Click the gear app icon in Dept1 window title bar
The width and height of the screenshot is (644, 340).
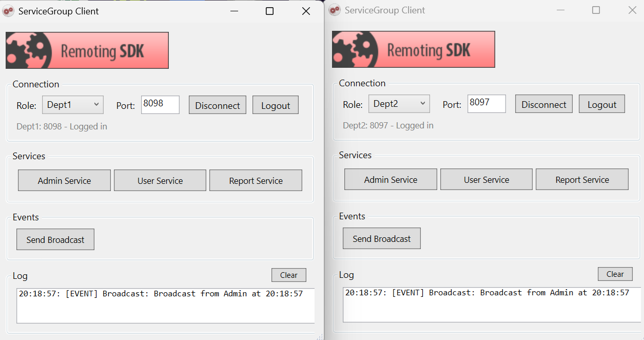click(x=8, y=11)
